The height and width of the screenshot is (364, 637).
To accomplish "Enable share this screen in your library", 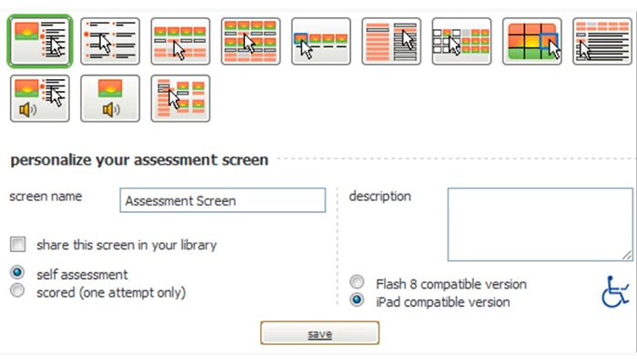I will point(17,244).
